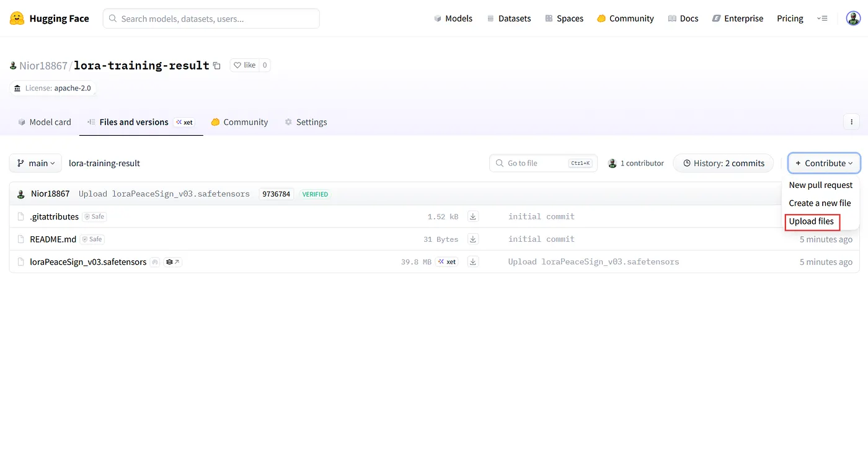Click the Go to file search field
Image resolution: width=868 pixels, height=465 pixels.
(544, 163)
